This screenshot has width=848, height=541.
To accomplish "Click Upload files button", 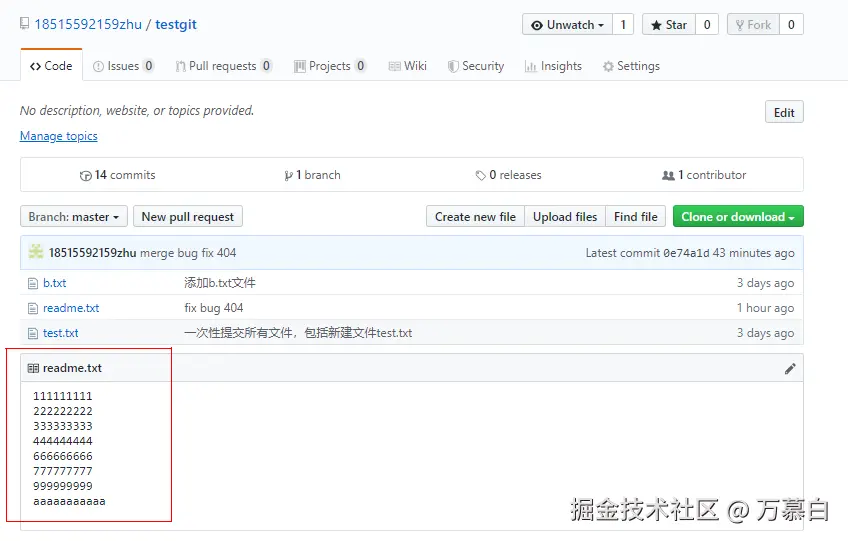I will click(x=565, y=216).
